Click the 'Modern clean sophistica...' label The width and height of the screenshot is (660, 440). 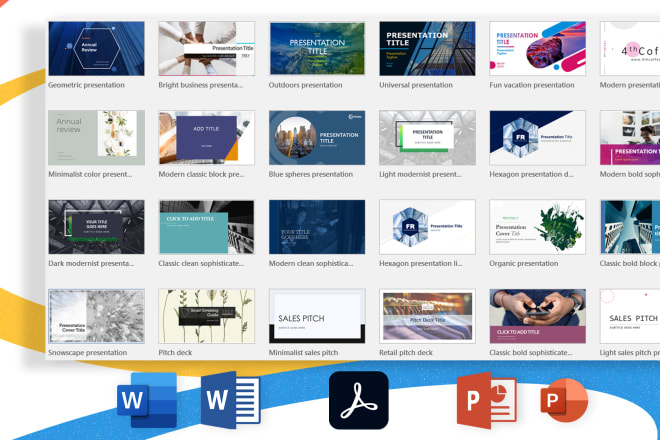[x=311, y=264]
